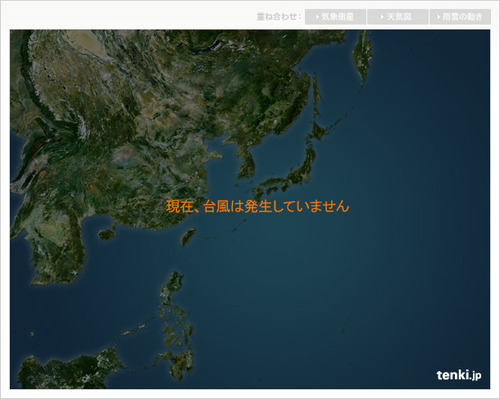Click the tenki.jp logo on the map
The image size is (500, 399).
pyautogui.click(x=459, y=375)
